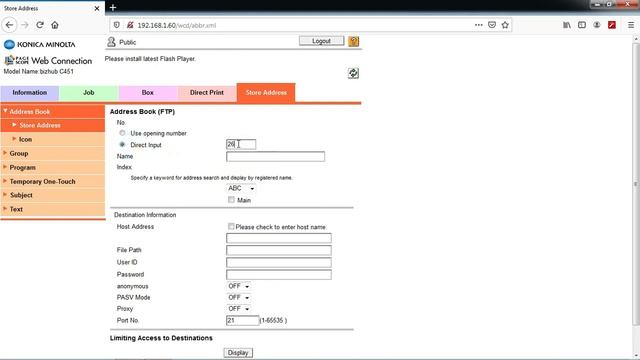Open the Proxy dropdown
Viewport: 640px width, 360px height.
coord(238,309)
